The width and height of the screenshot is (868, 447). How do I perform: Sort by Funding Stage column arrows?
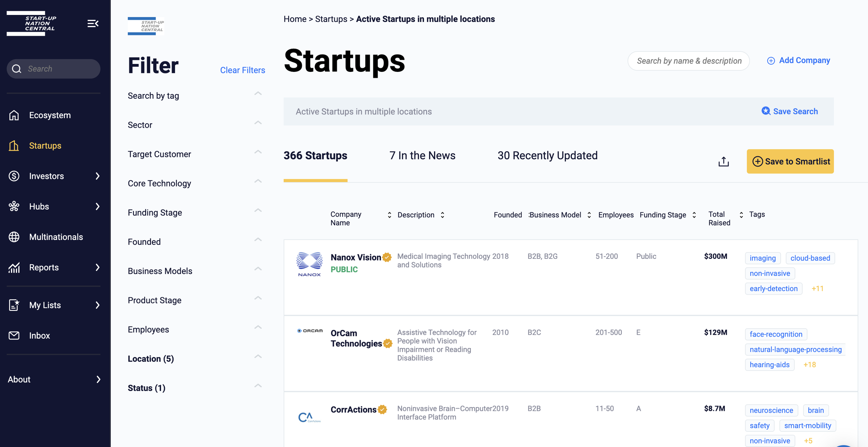694,215
